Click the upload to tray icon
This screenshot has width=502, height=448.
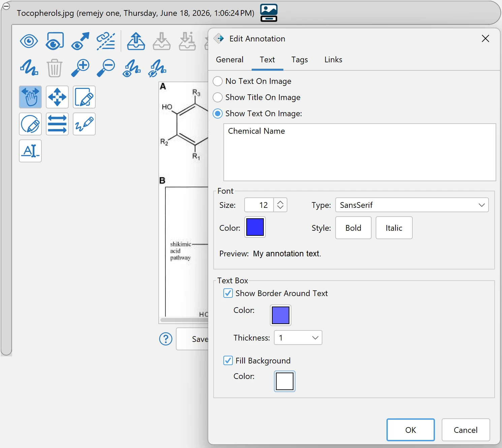[136, 41]
